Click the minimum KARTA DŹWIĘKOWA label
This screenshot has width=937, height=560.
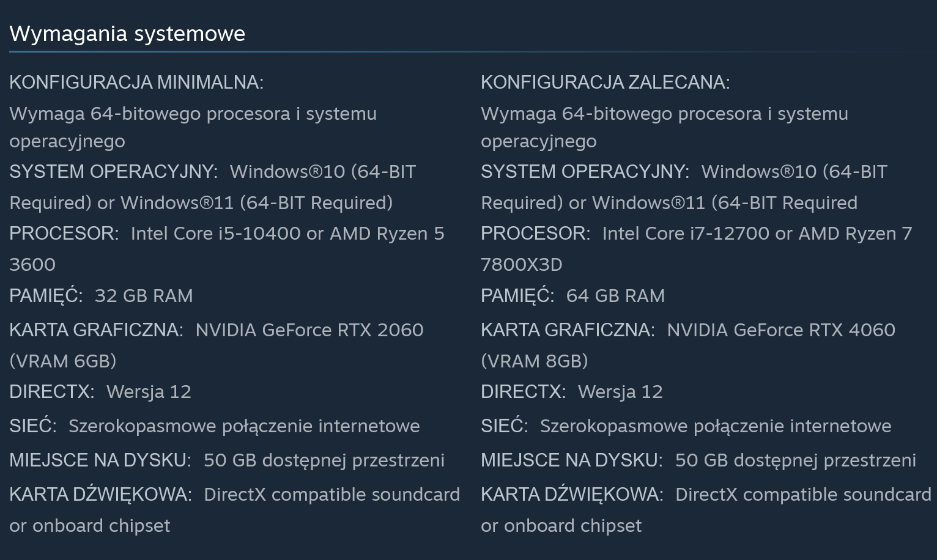click(101, 494)
